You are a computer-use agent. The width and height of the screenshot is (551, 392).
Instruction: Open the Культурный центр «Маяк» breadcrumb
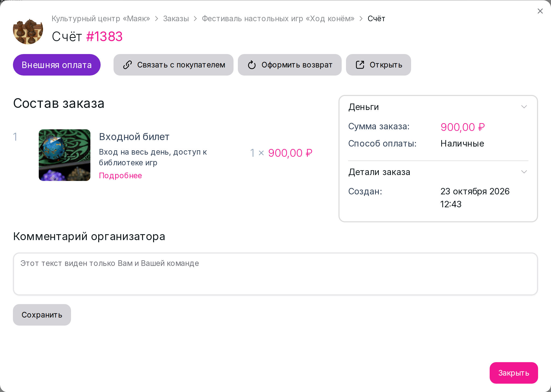click(101, 19)
